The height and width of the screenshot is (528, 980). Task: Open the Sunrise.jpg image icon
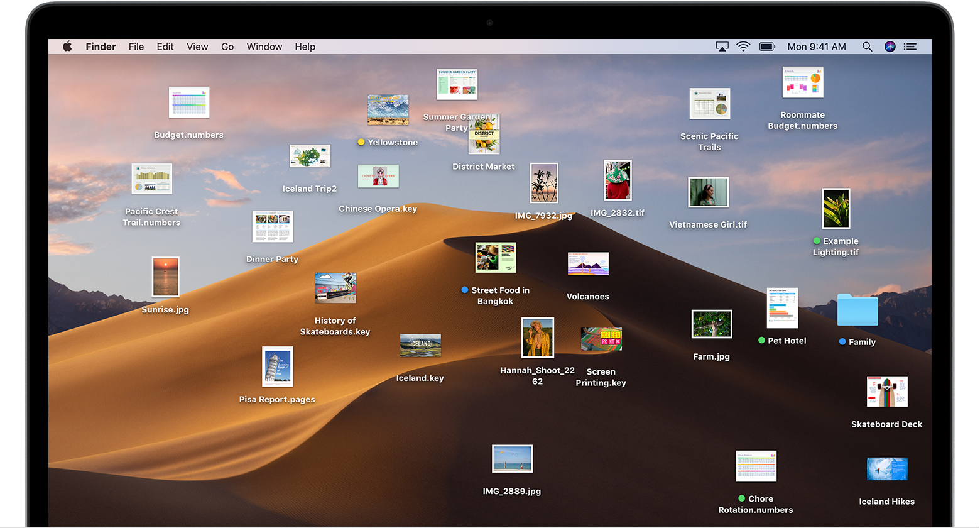pos(165,277)
